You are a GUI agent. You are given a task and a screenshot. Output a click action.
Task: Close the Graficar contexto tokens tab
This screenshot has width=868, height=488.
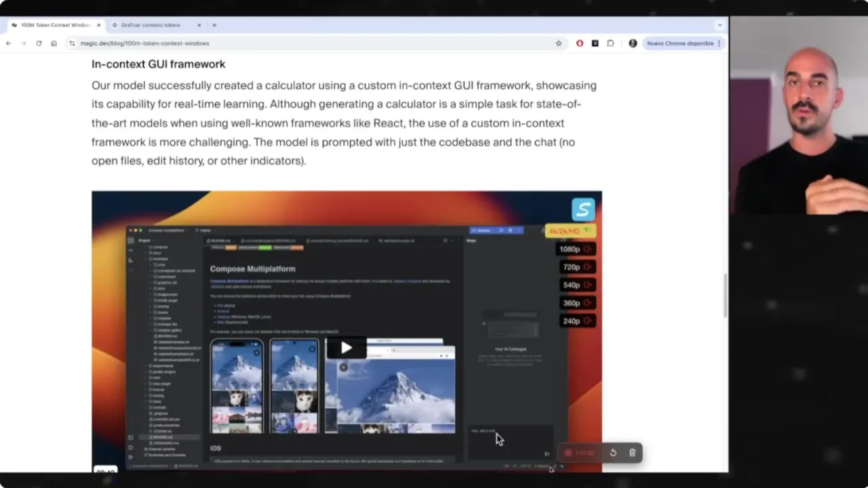(x=199, y=25)
